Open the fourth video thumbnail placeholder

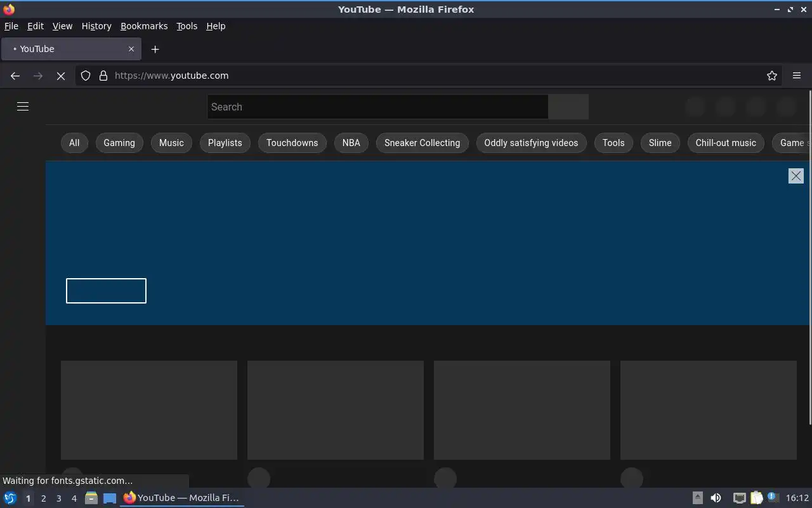point(709,410)
